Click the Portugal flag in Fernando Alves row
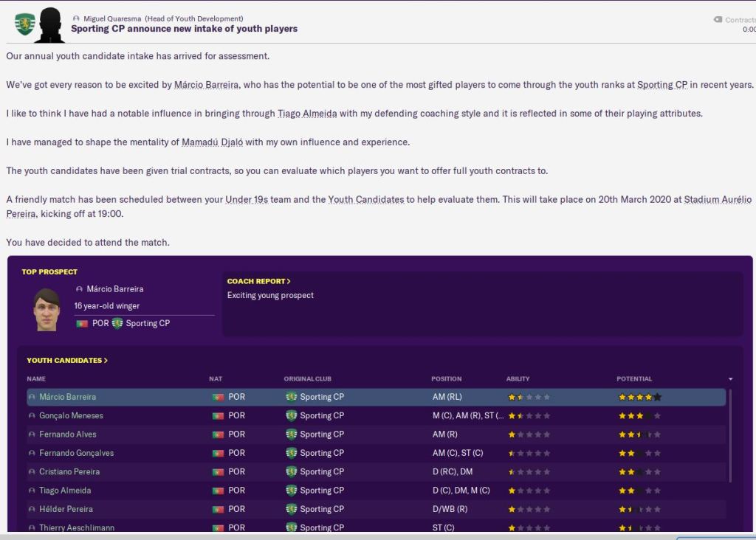This screenshot has height=540, width=756. click(218, 435)
